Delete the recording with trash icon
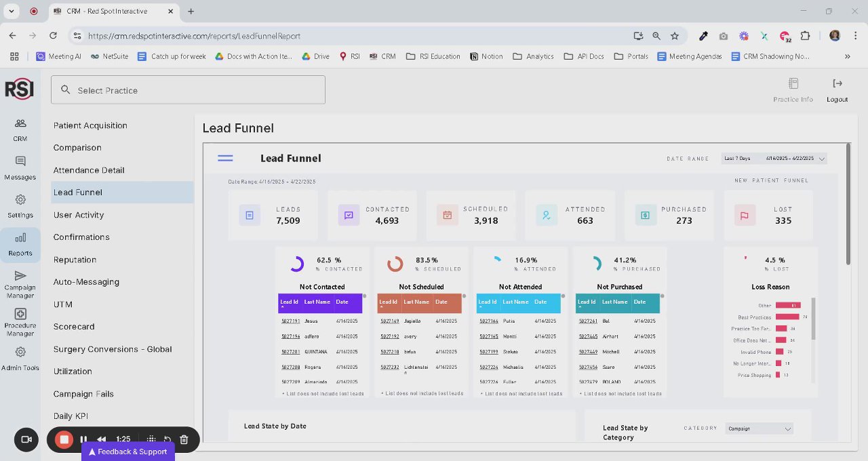 184,439
